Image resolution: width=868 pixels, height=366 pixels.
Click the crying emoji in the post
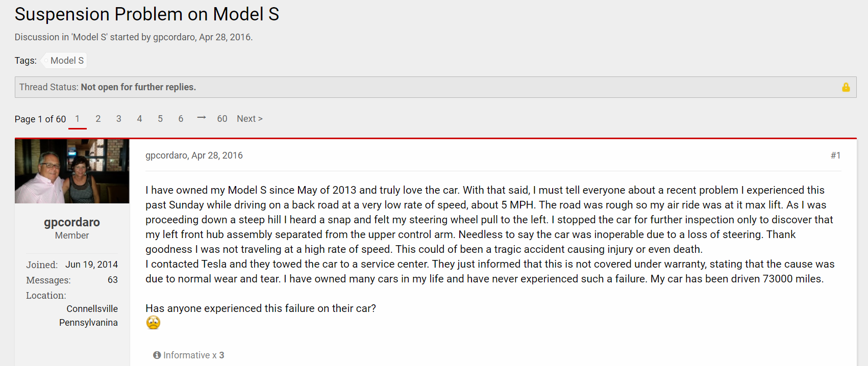[153, 323]
